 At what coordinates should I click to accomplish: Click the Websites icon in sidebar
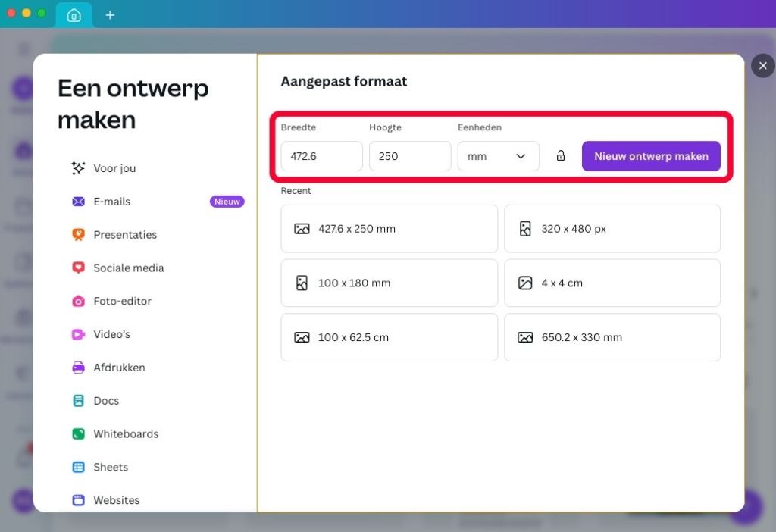click(x=78, y=500)
